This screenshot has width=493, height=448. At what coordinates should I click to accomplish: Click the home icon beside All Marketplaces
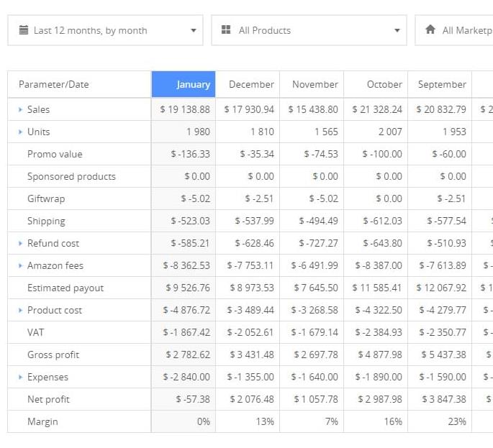pyautogui.click(x=430, y=30)
